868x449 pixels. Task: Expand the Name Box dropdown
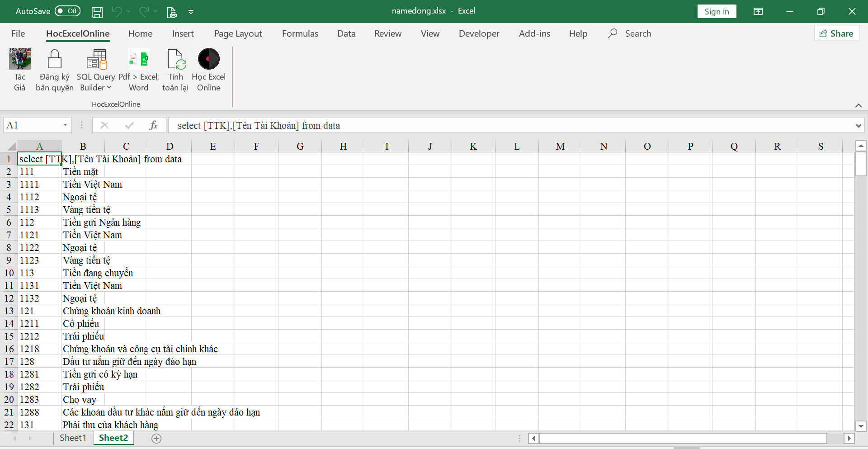65,125
